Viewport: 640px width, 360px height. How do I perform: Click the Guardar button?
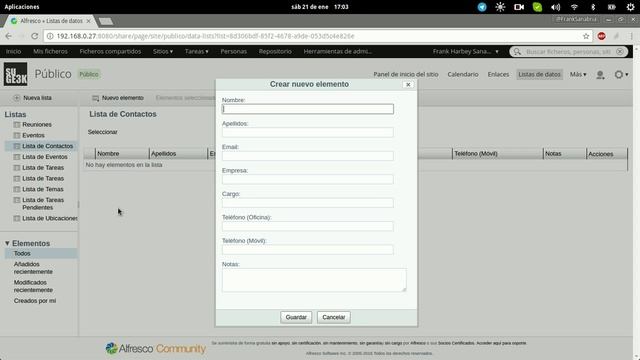coord(296,317)
